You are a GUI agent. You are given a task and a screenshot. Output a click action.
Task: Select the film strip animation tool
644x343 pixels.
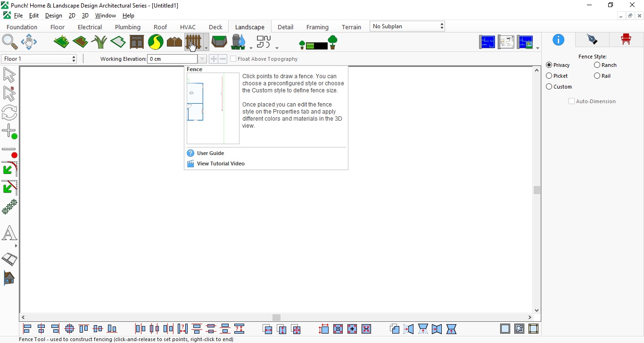point(9,259)
